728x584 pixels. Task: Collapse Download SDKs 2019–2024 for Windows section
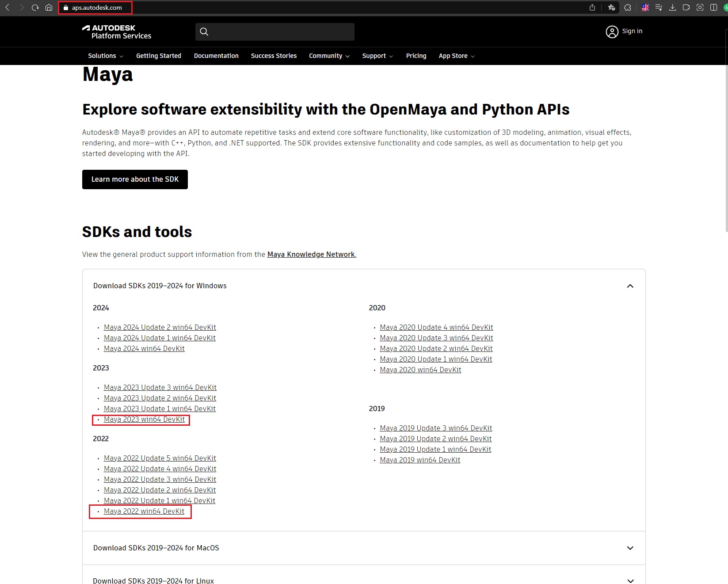364,286
